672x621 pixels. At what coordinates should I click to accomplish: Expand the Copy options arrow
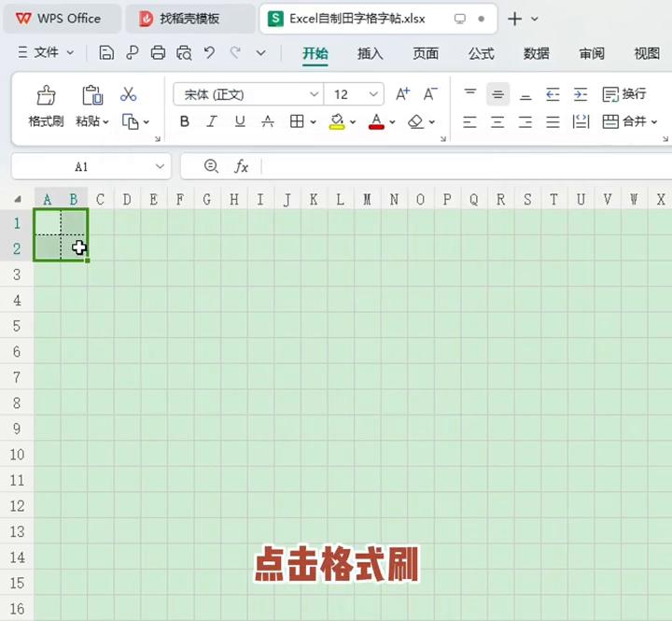(147, 122)
